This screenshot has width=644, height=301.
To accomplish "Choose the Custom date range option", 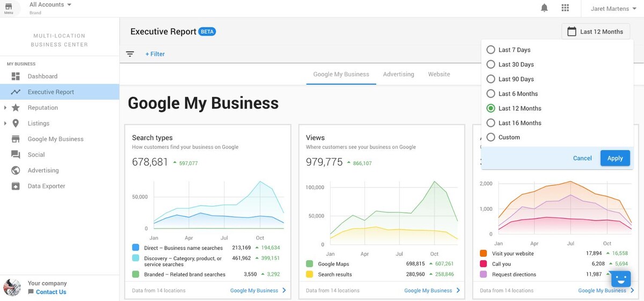I will tap(491, 138).
